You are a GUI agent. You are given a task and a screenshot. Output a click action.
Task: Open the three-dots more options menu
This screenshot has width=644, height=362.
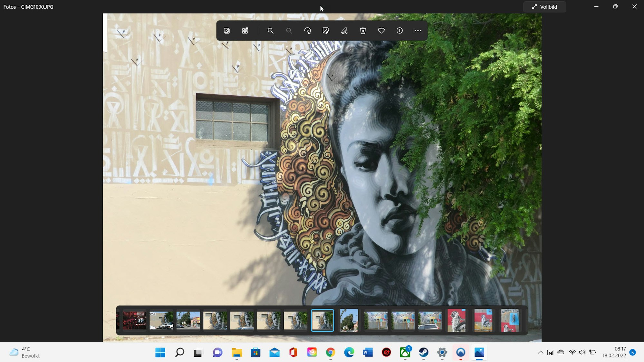[418, 31]
